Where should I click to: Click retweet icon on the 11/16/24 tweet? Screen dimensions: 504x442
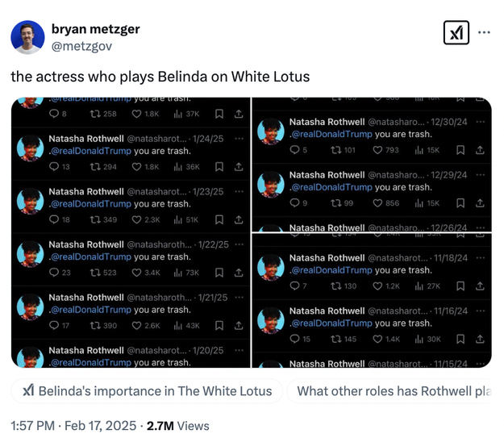pyautogui.click(x=335, y=340)
